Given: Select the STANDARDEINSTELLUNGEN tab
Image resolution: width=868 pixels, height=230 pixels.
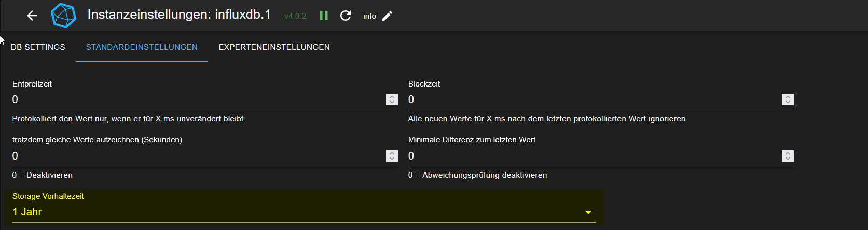Looking at the screenshot, I should click(x=142, y=47).
